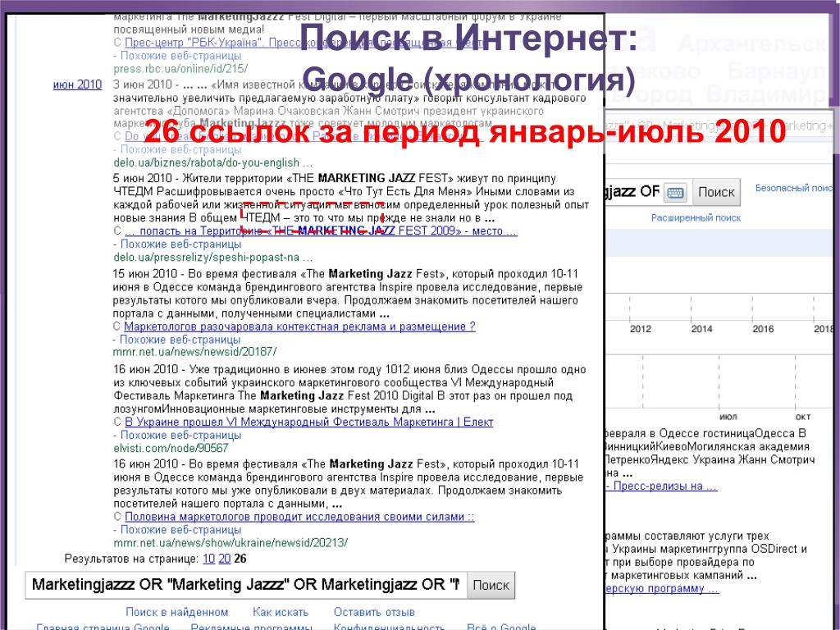This screenshot has width=840, height=630.
Task: Click the Поиск в найденном link
Action: click(x=177, y=612)
